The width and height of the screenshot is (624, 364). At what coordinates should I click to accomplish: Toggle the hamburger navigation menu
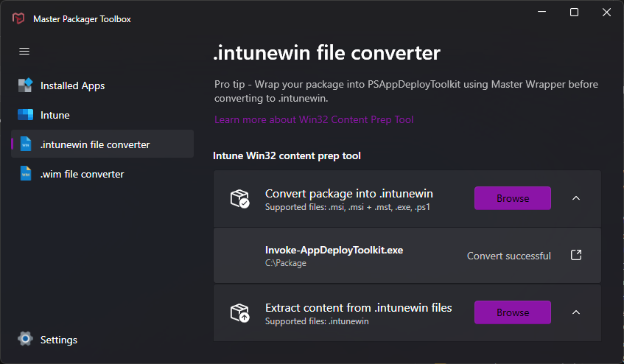pos(24,52)
